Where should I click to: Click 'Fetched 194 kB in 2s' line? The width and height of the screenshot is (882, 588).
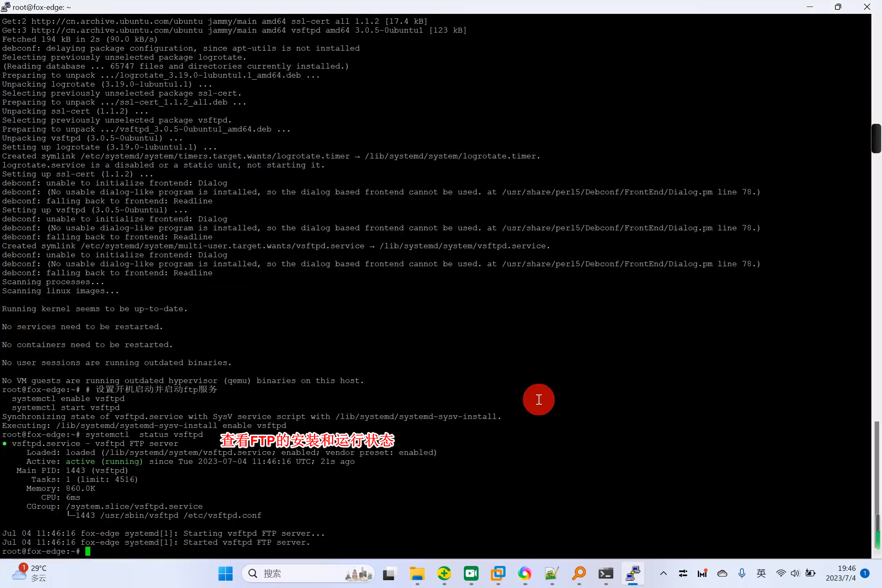(80, 40)
